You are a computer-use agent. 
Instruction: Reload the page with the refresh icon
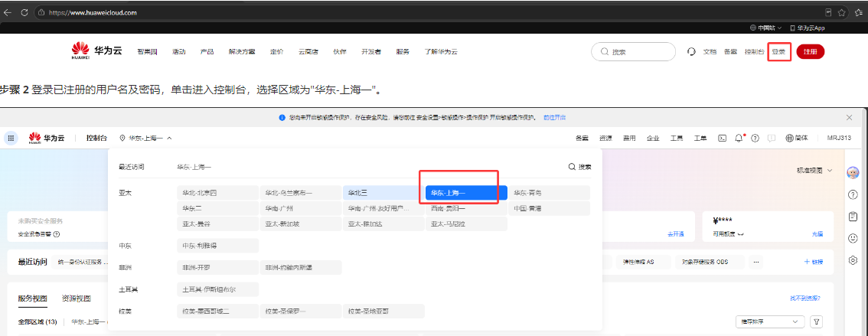[24, 12]
